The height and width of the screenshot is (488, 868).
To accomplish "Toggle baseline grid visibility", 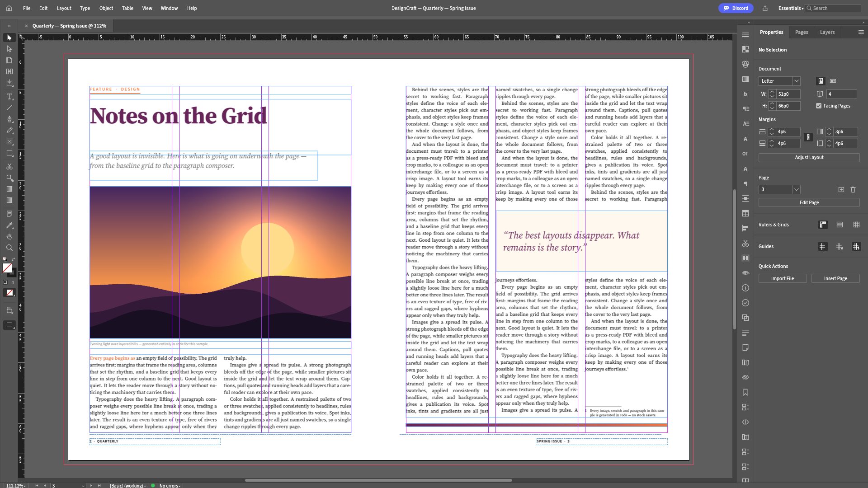I will coord(840,225).
